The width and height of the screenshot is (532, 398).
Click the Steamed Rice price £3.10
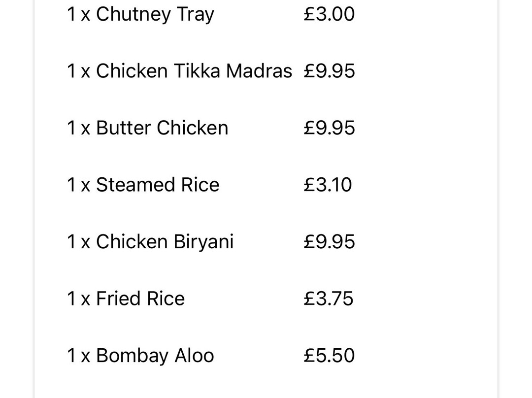pos(328,185)
